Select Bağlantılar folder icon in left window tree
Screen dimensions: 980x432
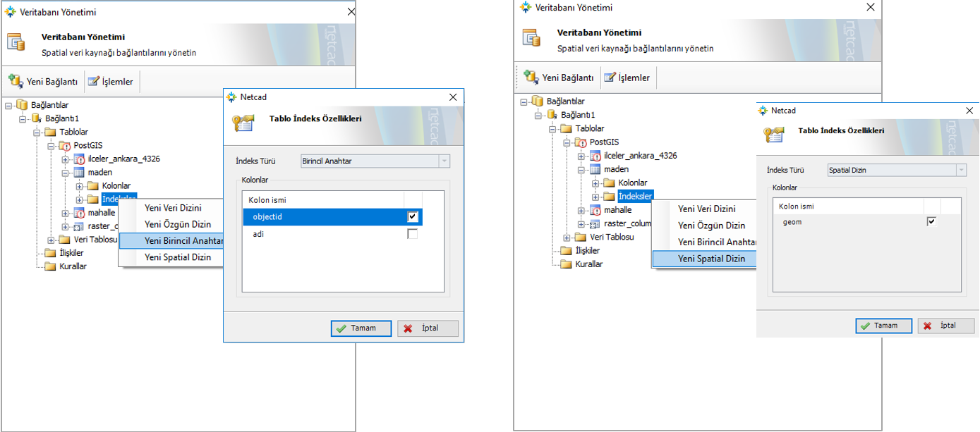(22, 105)
